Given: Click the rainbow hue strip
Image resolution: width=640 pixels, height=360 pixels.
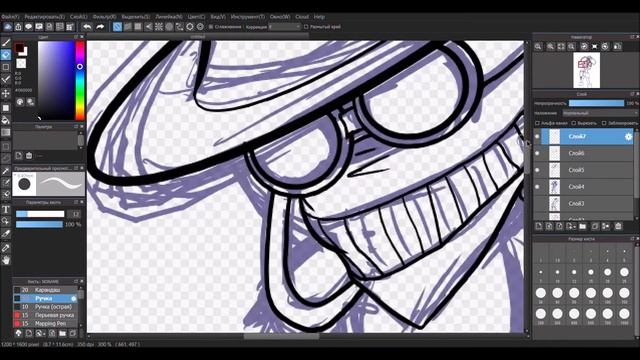Looking at the screenshot, I should pyautogui.click(x=80, y=80).
